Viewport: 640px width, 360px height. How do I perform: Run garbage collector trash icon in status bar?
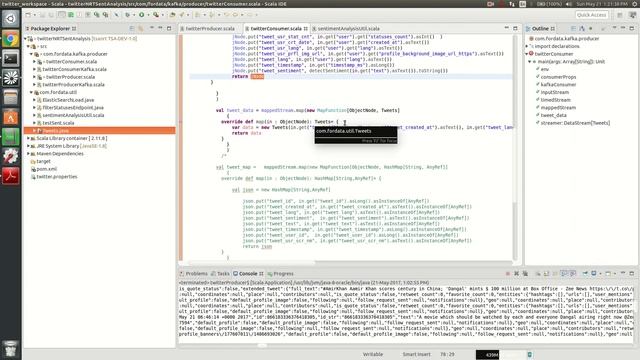point(530,355)
